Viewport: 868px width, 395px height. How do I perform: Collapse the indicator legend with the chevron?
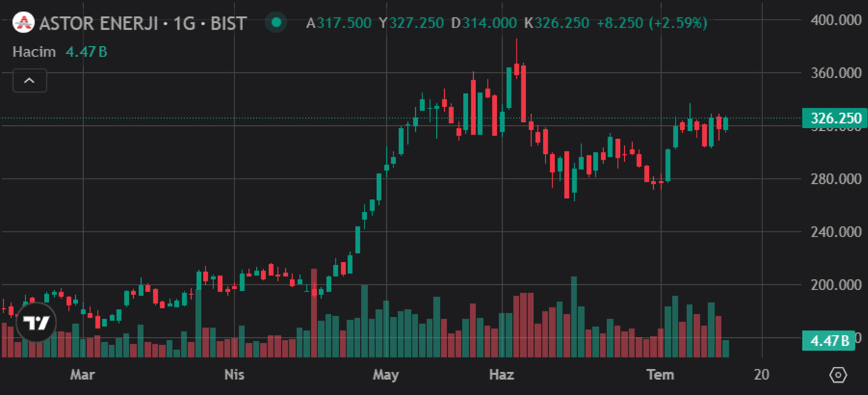point(30,80)
